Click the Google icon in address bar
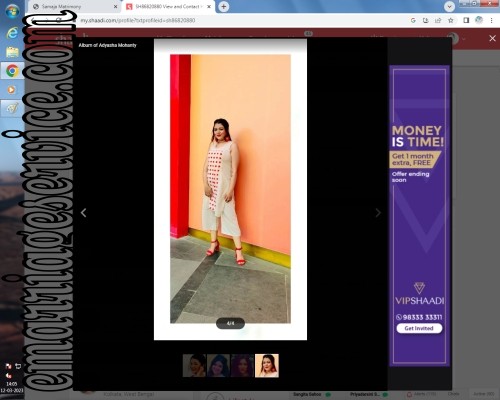The image size is (500, 400). coord(413,20)
